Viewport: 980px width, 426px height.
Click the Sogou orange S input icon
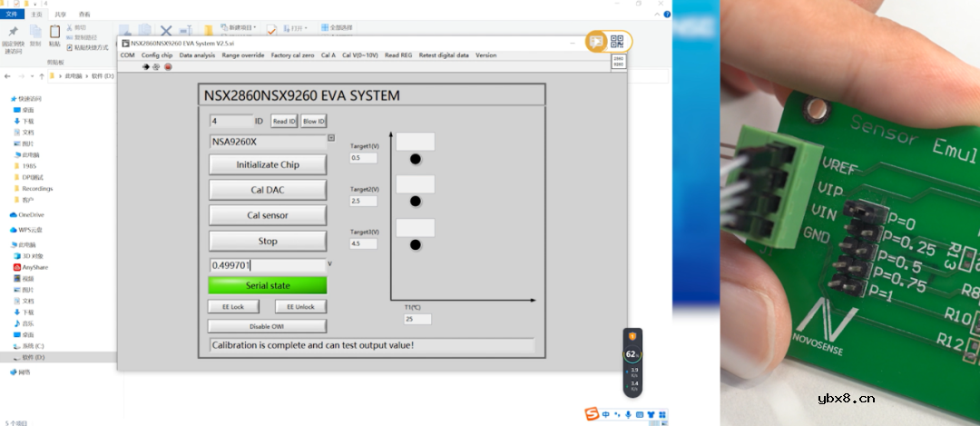[591, 414]
